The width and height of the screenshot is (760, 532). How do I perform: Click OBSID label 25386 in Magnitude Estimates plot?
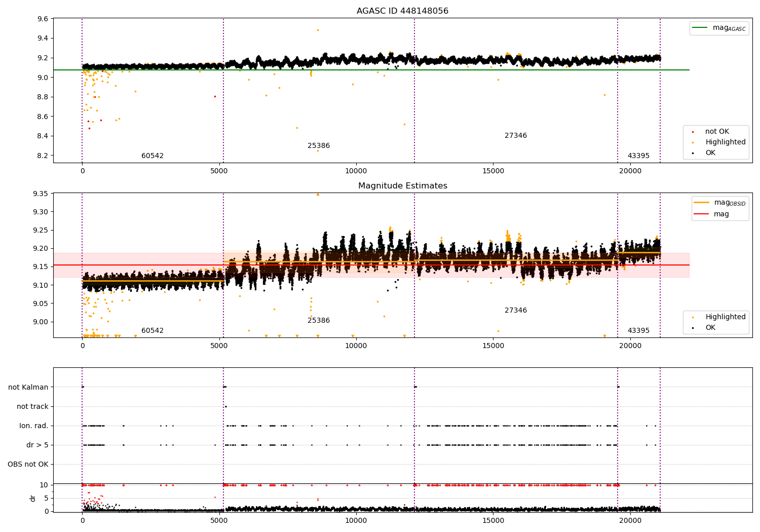coord(319,321)
